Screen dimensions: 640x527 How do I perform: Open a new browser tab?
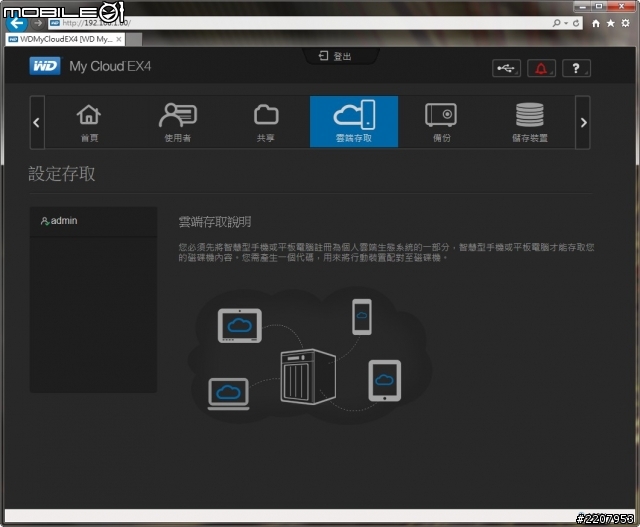tap(134, 39)
